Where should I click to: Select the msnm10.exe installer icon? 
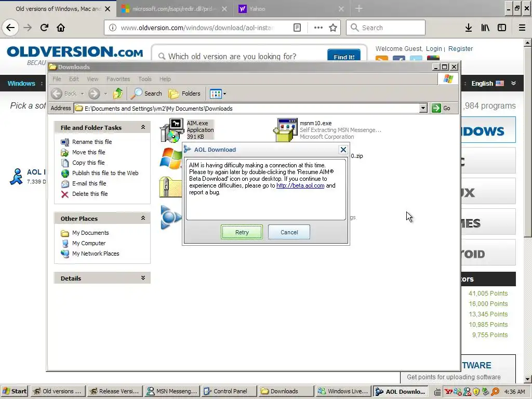(285, 130)
